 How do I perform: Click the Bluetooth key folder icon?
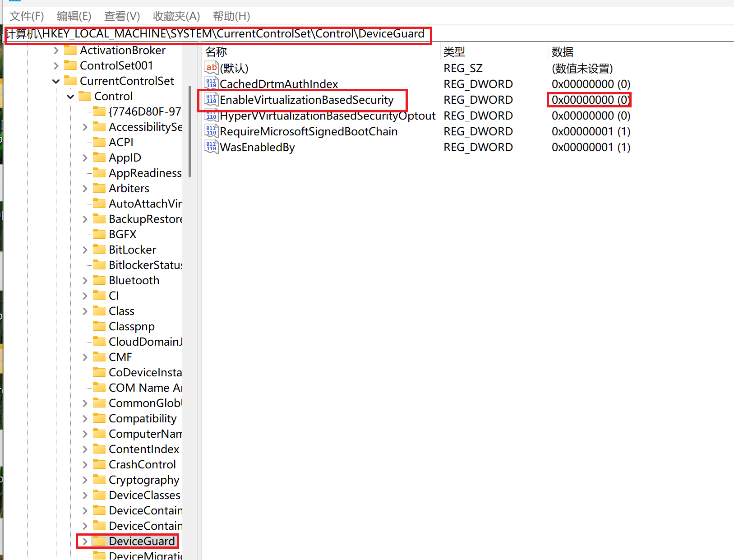[99, 280]
